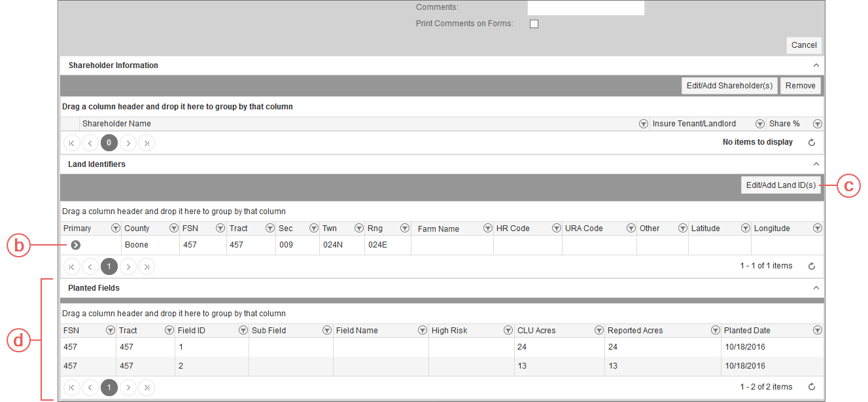This screenshot has width=868, height=402.
Task: Open filter for Longitude column
Action: click(817, 228)
